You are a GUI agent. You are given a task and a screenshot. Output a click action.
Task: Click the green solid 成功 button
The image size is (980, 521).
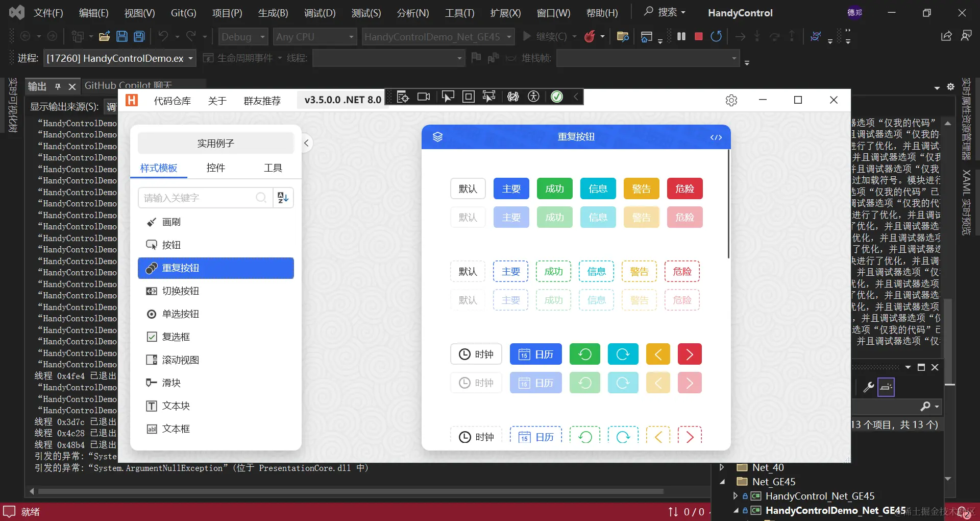pyautogui.click(x=555, y=188)
